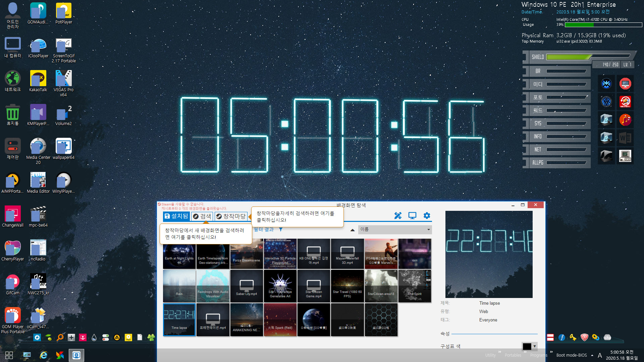The width and height of the screenshot is (644, 362).
Task: Select the Raindrops With Audio Visualizer thumbnail
Action: click(213, 286)
